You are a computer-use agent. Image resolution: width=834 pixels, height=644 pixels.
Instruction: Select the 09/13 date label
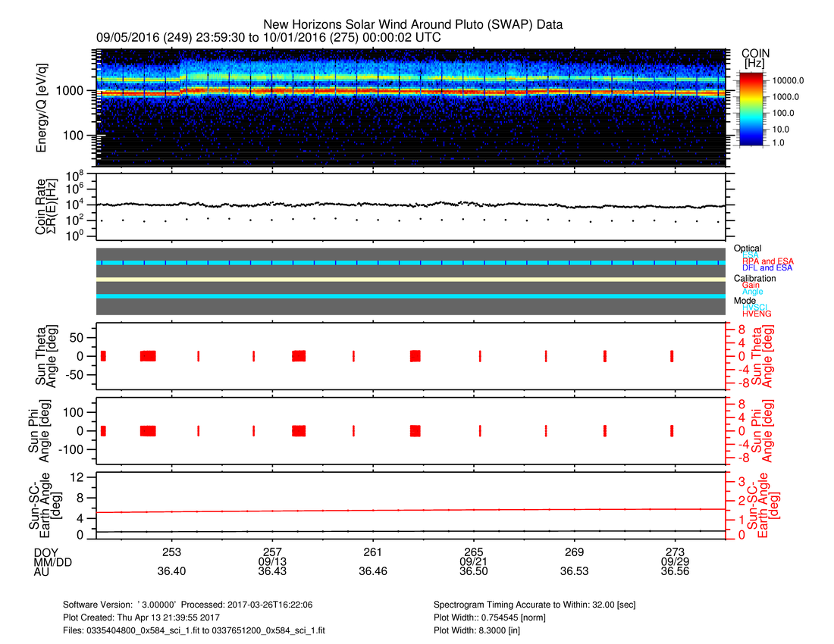[x=272, y=561]
